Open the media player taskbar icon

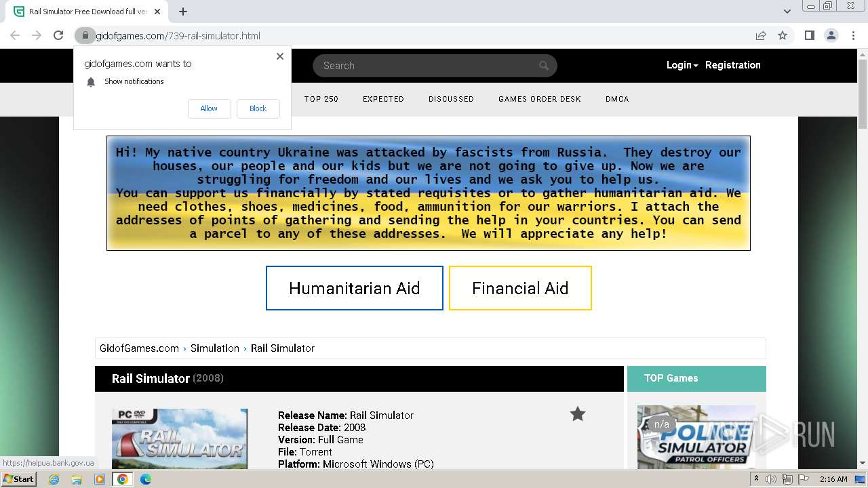click(100, 479)
